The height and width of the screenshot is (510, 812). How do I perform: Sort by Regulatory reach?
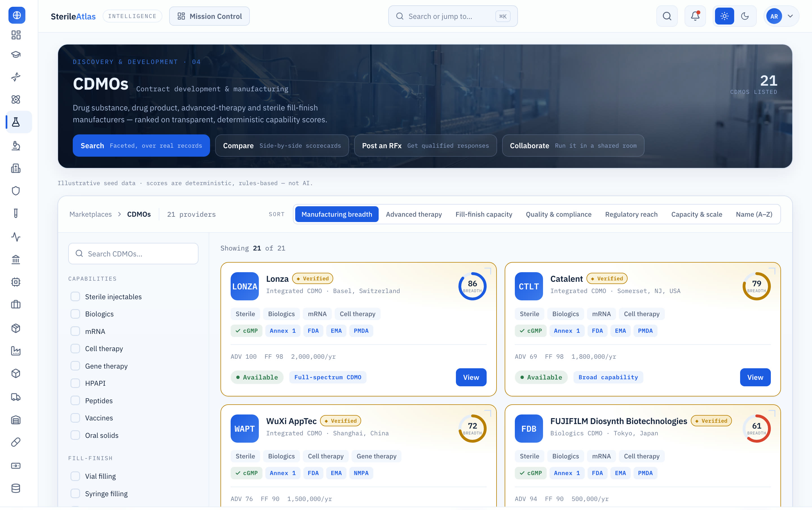(631, 214)
